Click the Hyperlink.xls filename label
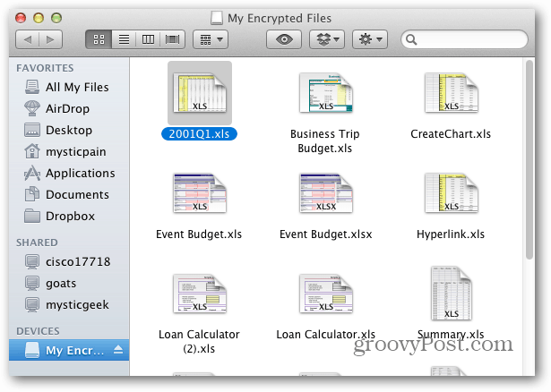Viewport: 551px width, 392px height. [451, 234]
